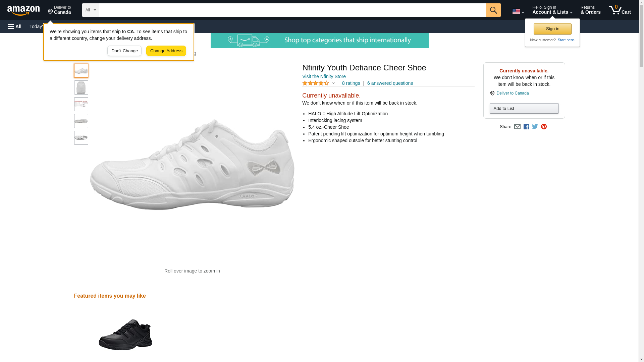Expand the All search category dropdown
The width and height of the screenshot is (644, 362).
pos(90,10)
